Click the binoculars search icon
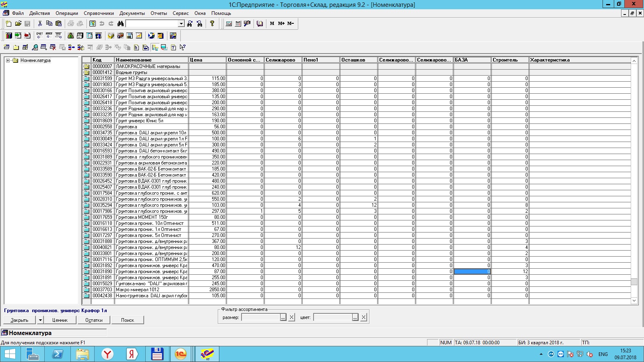Screen dimensions: 644x362 (120, 24)
